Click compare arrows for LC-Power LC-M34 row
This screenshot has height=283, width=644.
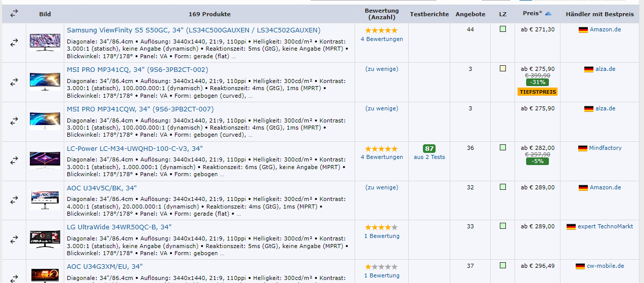14,161
